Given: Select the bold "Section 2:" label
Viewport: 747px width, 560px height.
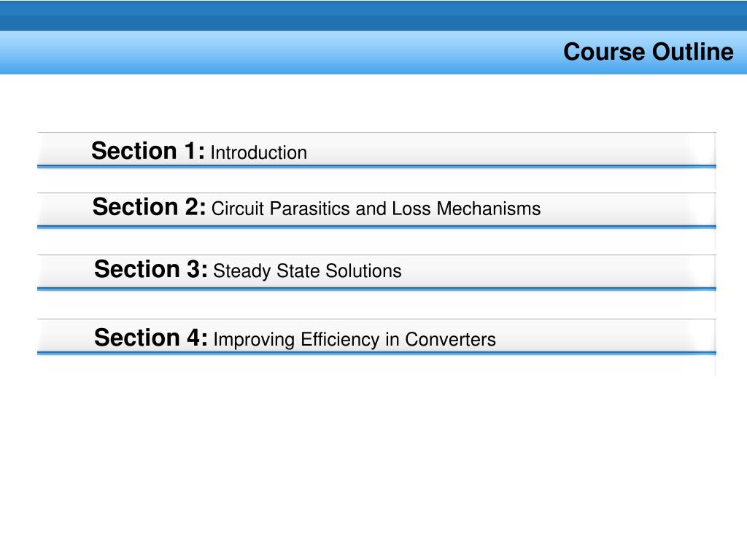Looking at the screenshot, I should 149,207.
